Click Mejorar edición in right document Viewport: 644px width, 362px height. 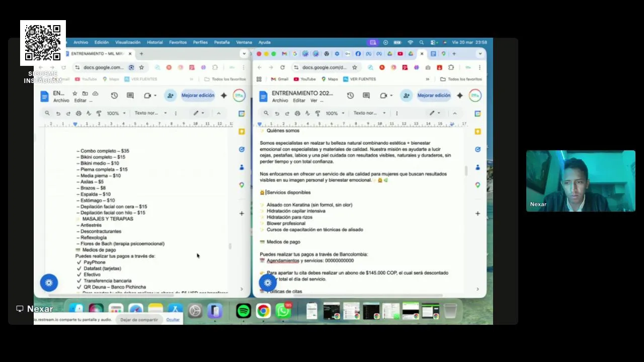[x=434, y=96]
